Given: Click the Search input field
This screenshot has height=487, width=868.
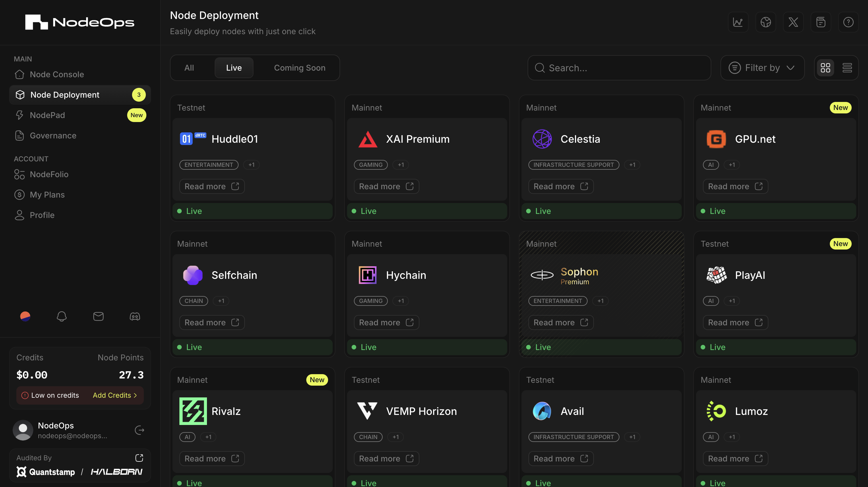Looking at the screenshot, I should coord(619,68).
